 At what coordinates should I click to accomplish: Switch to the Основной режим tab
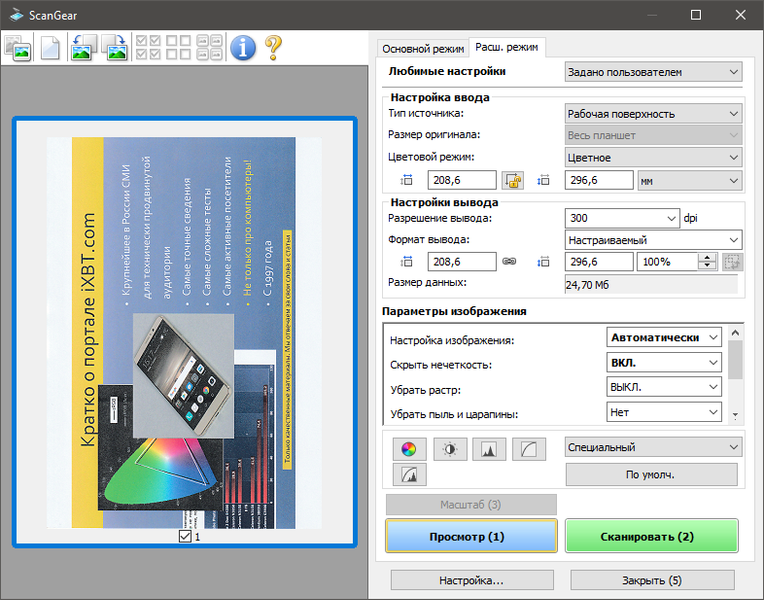(x=423, y=49)
